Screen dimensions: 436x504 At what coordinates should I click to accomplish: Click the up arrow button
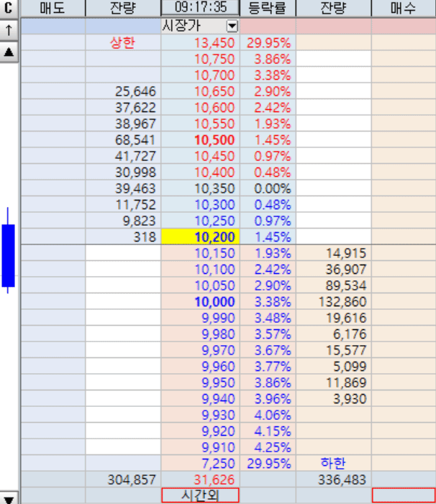click(9, 30)
